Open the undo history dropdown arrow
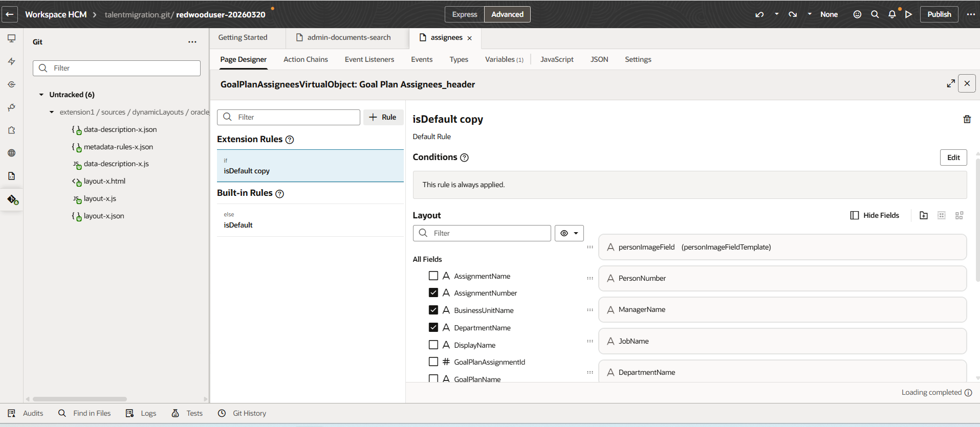This screenshot has width=980, height=427. [x=776, y=14]
